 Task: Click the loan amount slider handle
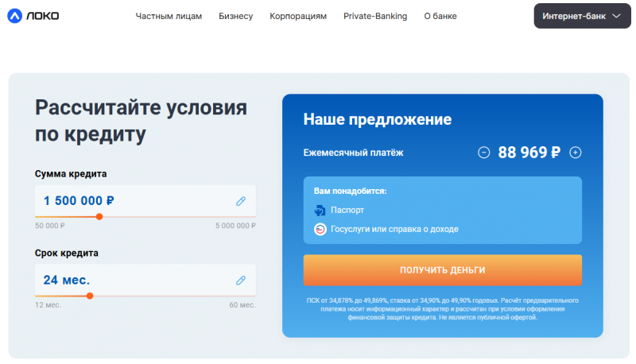pyautogui.click(x=99, y=217)
